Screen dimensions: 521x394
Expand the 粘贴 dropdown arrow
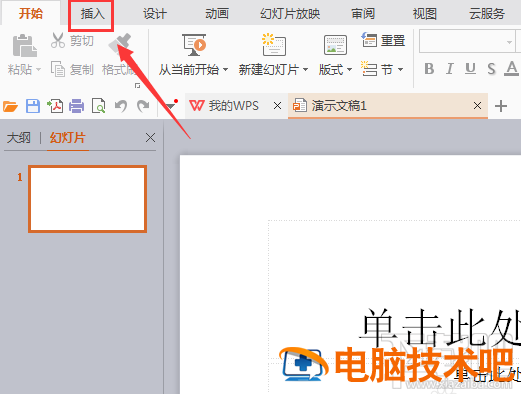click(38, 70)
